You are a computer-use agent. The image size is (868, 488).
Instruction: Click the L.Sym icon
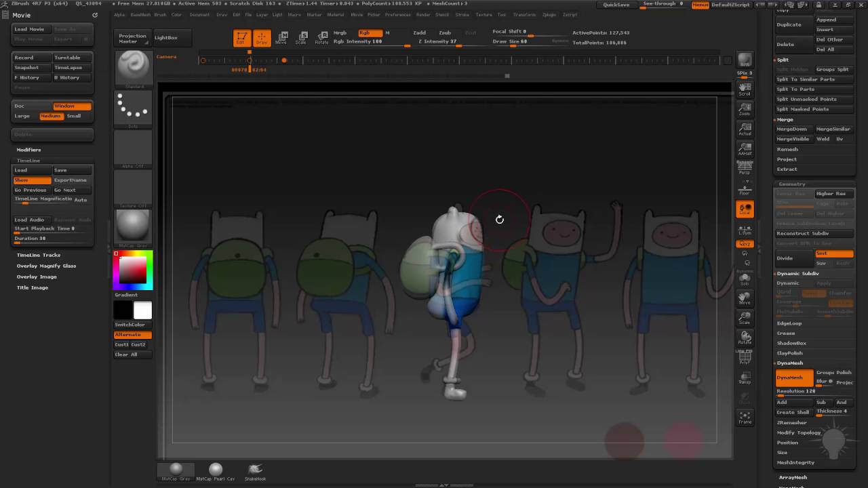click(x=745, y=230)
